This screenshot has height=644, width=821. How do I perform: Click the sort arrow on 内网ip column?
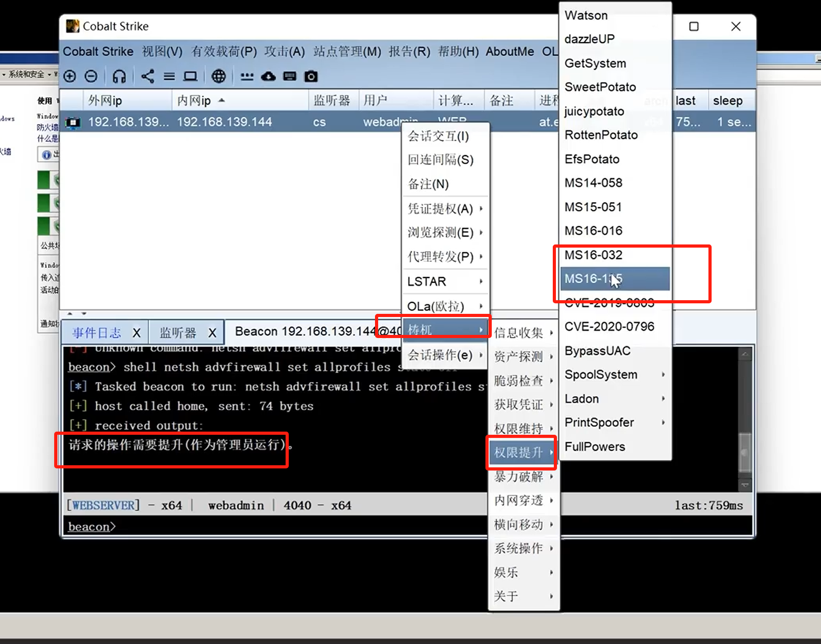click(222, 100)
